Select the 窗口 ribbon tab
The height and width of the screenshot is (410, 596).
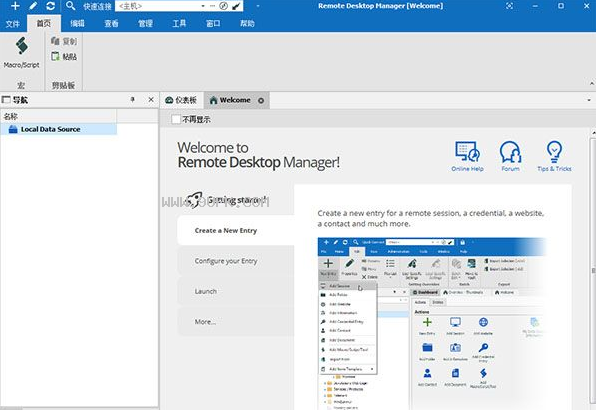coord(213,24)
